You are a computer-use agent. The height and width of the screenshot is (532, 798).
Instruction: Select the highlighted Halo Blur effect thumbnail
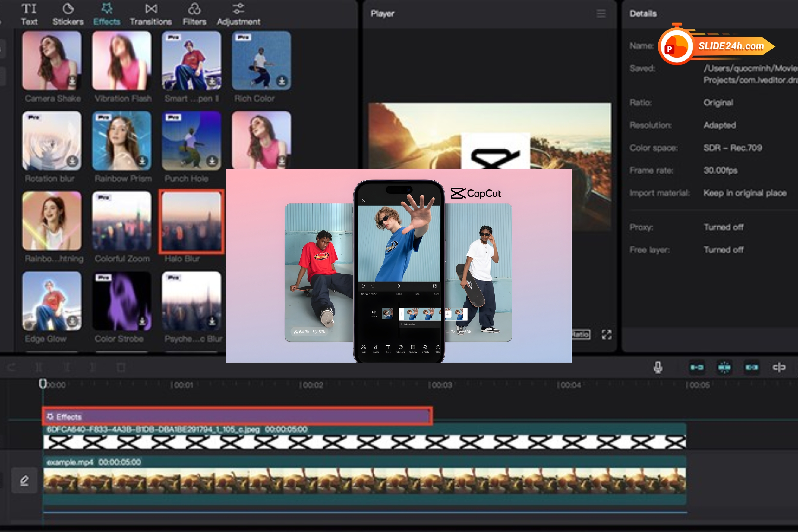click(191, 221)
